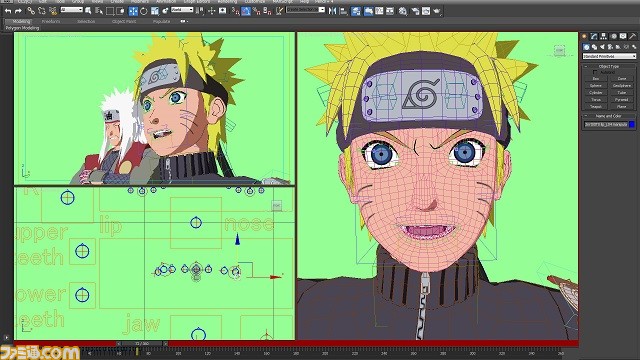Toggle the Percent Snap button
Image resolution: width=640 pixels, height=360 pixels.
click(x=257, y=11)
